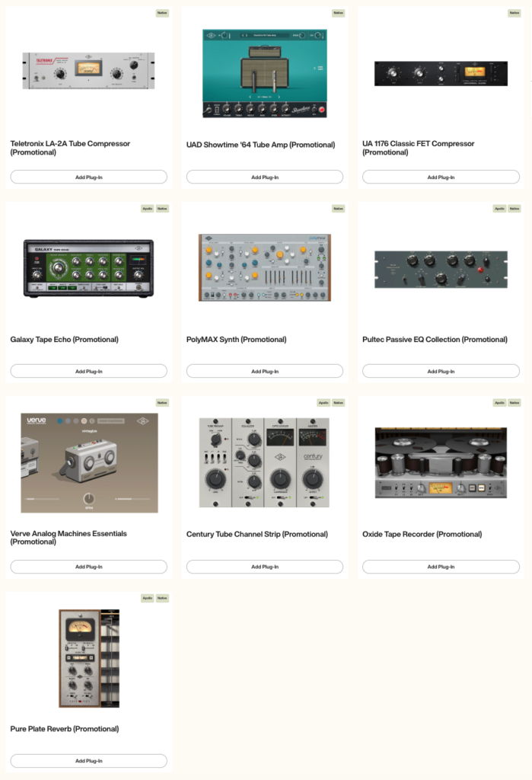
Task: Add Plug-In for Century Tube Channel Strip
Action: pyautogui.click(x=265, y=567)
